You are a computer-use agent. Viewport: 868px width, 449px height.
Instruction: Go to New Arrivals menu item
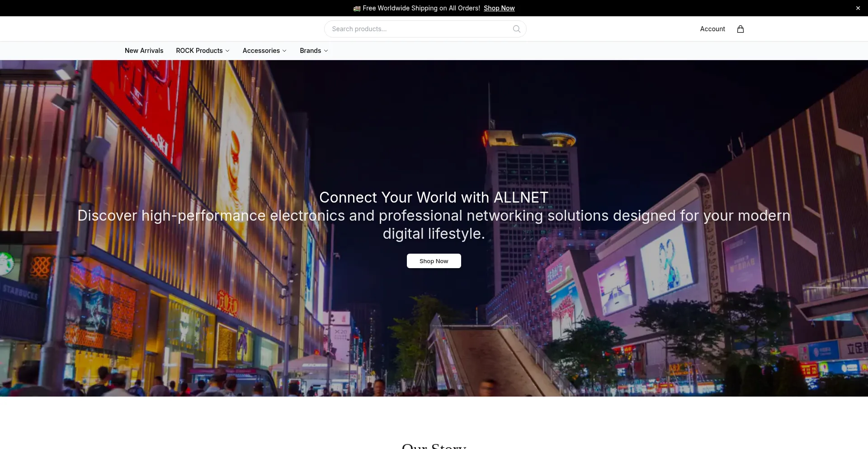144,51
